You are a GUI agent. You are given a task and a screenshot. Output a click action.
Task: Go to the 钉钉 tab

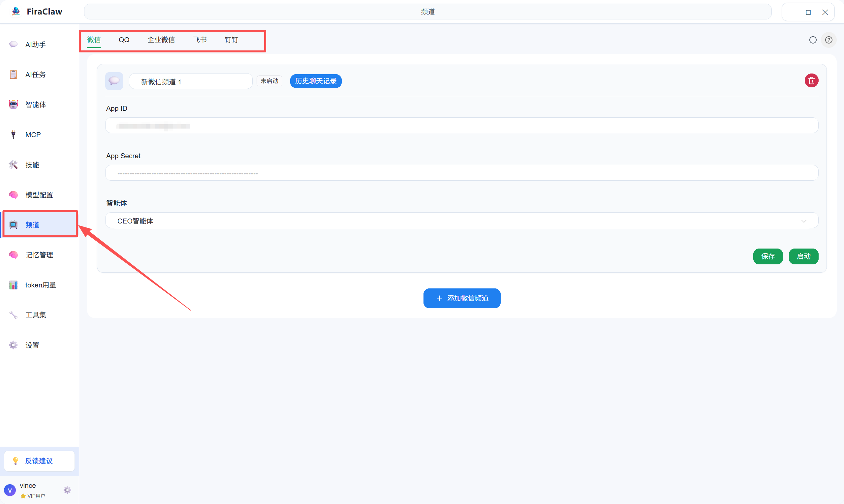coord(232,40)
